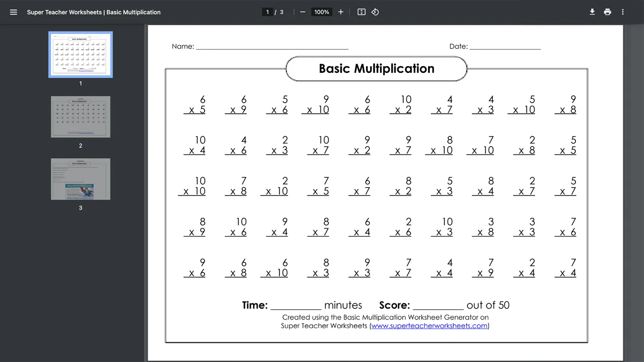Click the document title in the toolbar
Screen dimensions: 644x362
(x=94, y=12)
